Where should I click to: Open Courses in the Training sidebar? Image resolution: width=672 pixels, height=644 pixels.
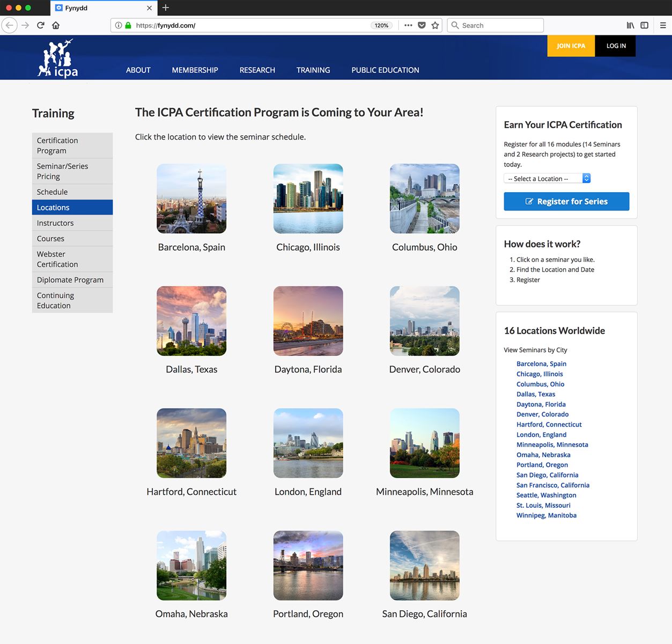(x=72, y=239)
